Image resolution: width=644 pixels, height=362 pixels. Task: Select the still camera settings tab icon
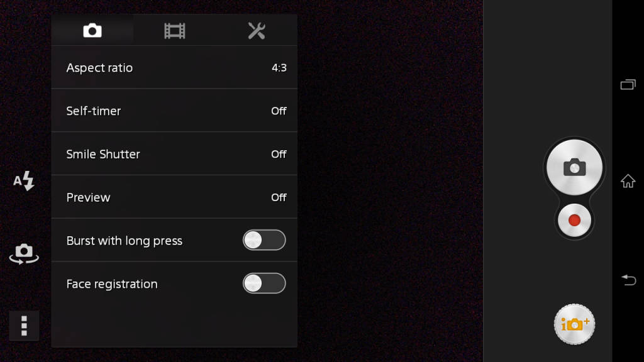click(x=92, y=30)
